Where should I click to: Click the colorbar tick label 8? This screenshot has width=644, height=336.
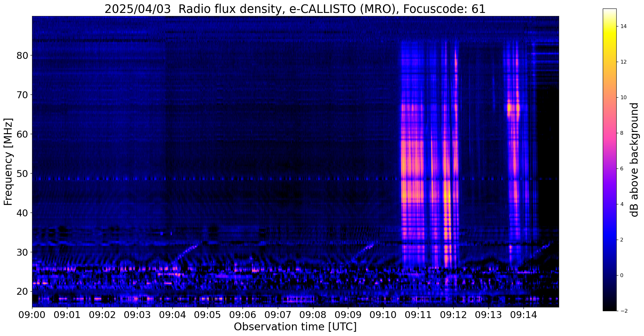(622, 133)
